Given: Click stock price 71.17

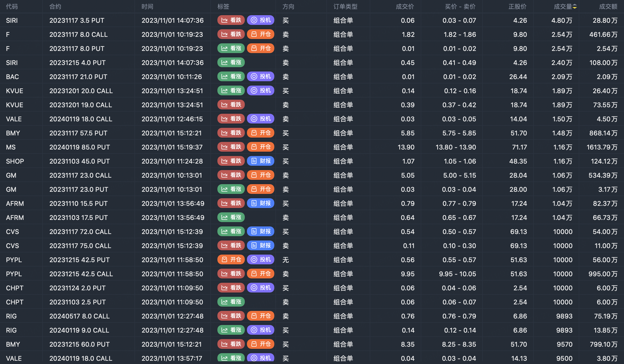Looking at the screenshot, I should tap(520, 147).
